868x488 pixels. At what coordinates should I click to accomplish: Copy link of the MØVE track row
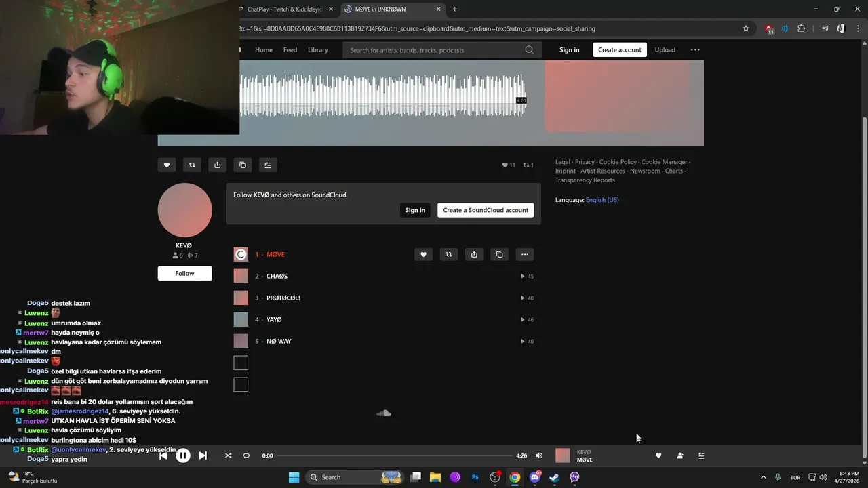pyautogui.click(x=499, y=254)
